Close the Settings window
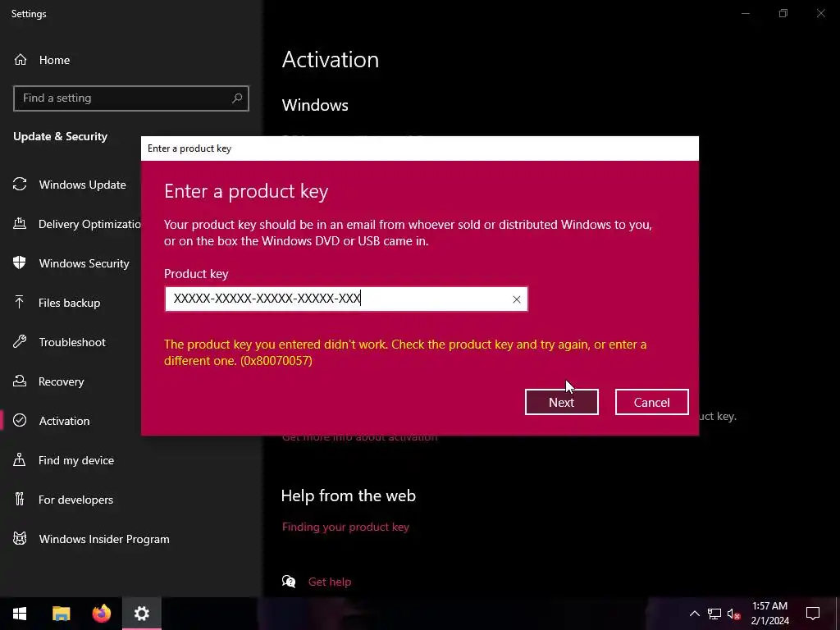The height and width of the screenshot is (630, 840). (x=820, y=13)
